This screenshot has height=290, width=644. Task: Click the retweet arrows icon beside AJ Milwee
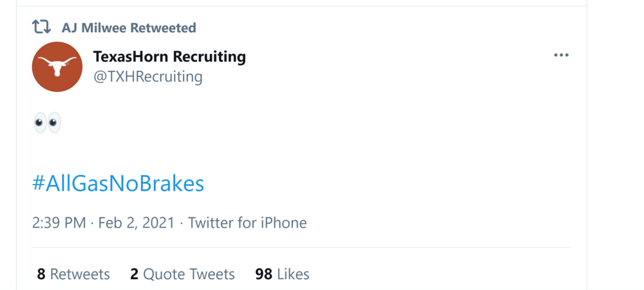point(41,28)
